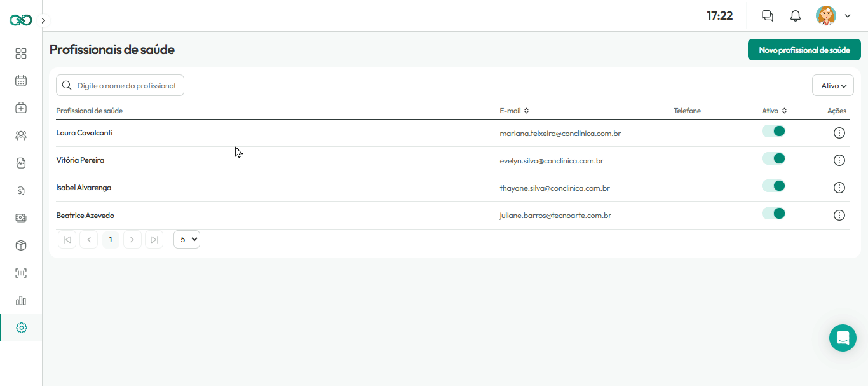The image size is (868, 386).
Task: Open the calendar icon in sidebar
Action: click(x=21, y=81)
